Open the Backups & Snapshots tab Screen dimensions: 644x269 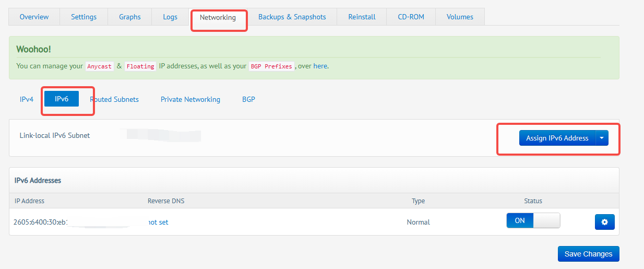click(292, 17)
